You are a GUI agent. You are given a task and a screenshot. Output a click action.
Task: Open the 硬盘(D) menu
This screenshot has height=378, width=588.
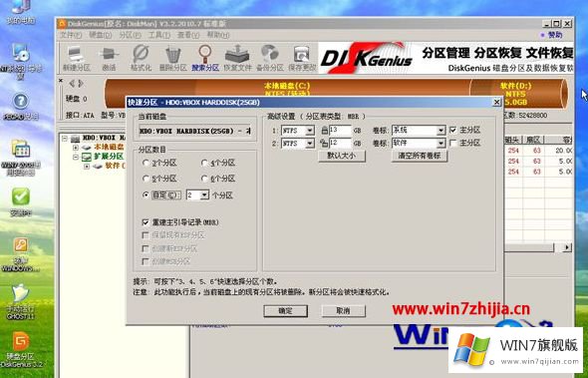tap(100, 35)
